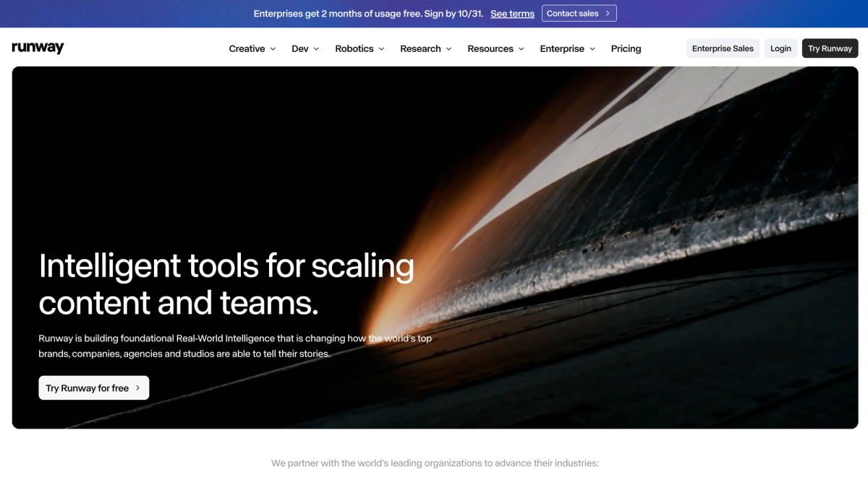Open the Robotics nav item
The image size is (868, 488).
pos(360,48)
